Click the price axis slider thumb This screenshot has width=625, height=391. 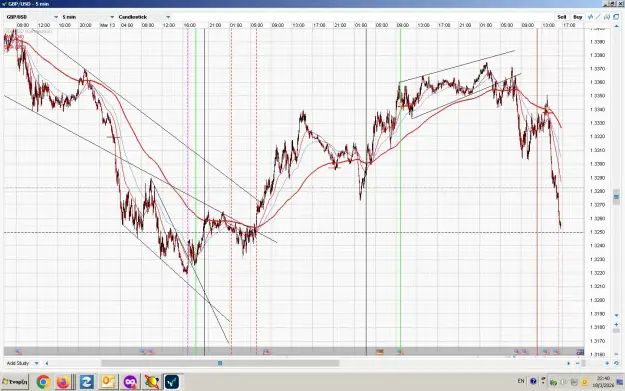pos(616,196)
